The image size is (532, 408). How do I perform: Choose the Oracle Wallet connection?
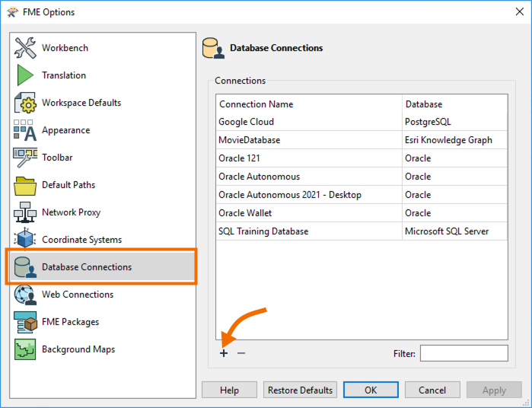tap(362, 213)
